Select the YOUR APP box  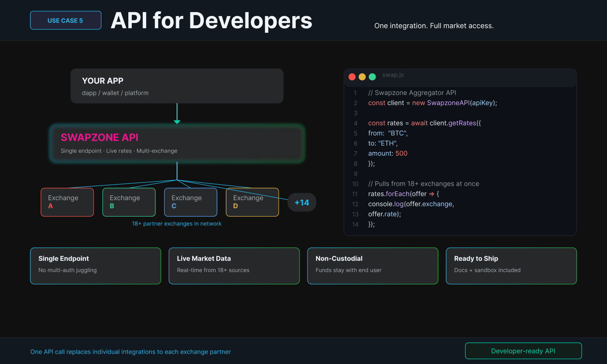[x=177, y=86]
